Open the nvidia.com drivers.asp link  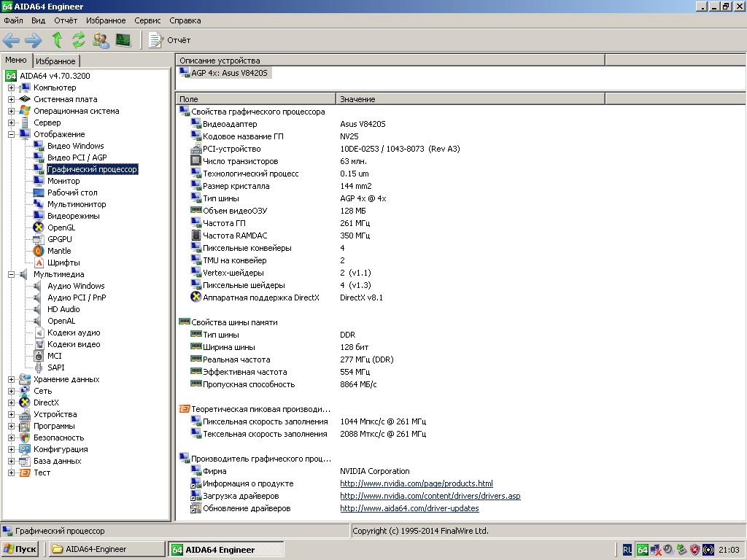coord(430,496)
